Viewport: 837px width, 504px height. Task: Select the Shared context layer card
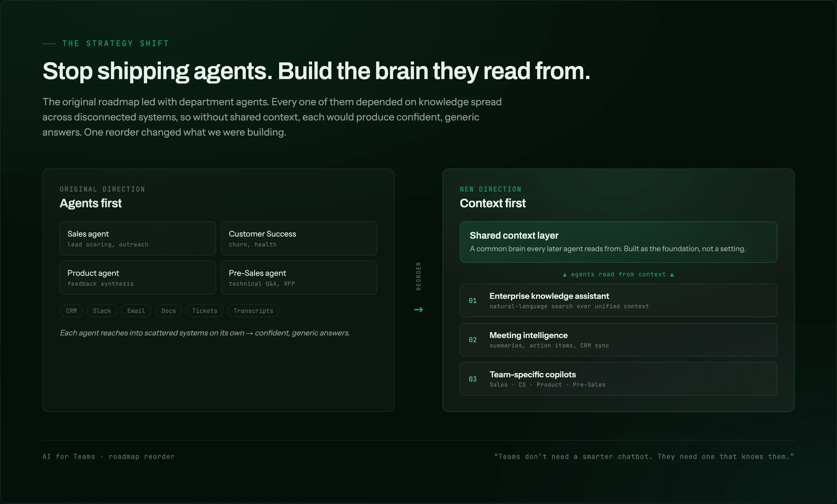click(618, 242)
